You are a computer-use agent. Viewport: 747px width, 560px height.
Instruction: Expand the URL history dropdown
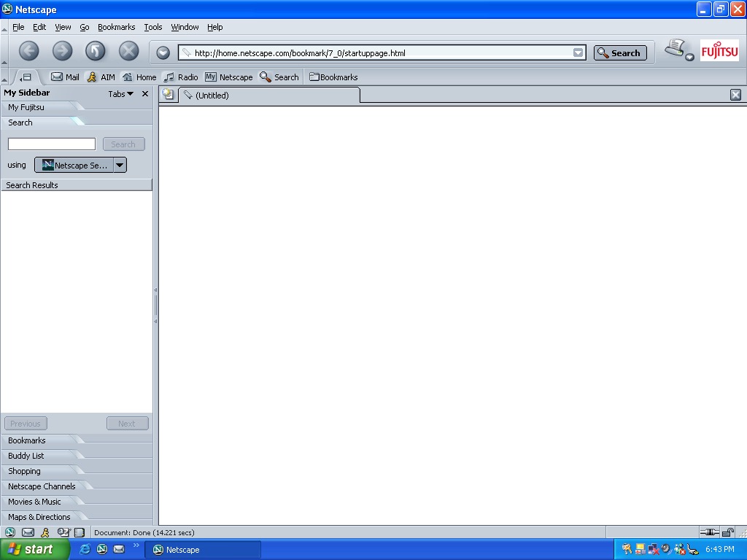(578, 52)
